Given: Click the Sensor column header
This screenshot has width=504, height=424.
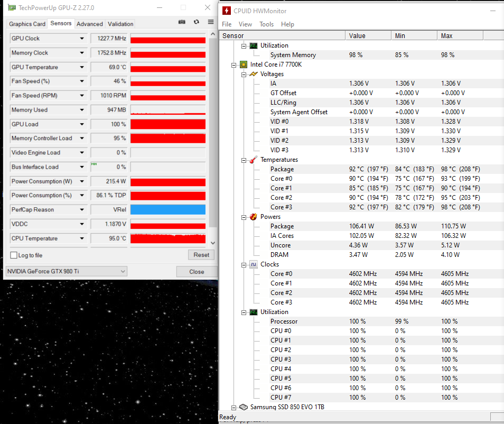Looking at the screenshot, I should tap(282, 36).
